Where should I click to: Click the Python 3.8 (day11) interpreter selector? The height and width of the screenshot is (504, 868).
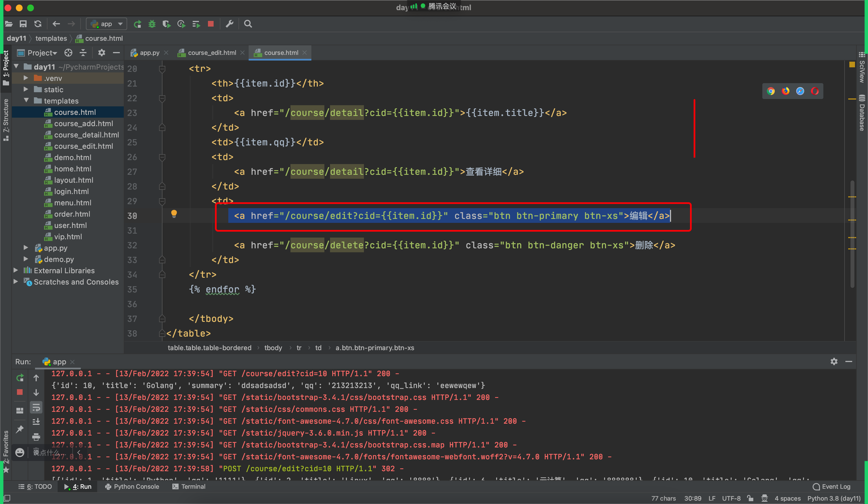(834, 498)
